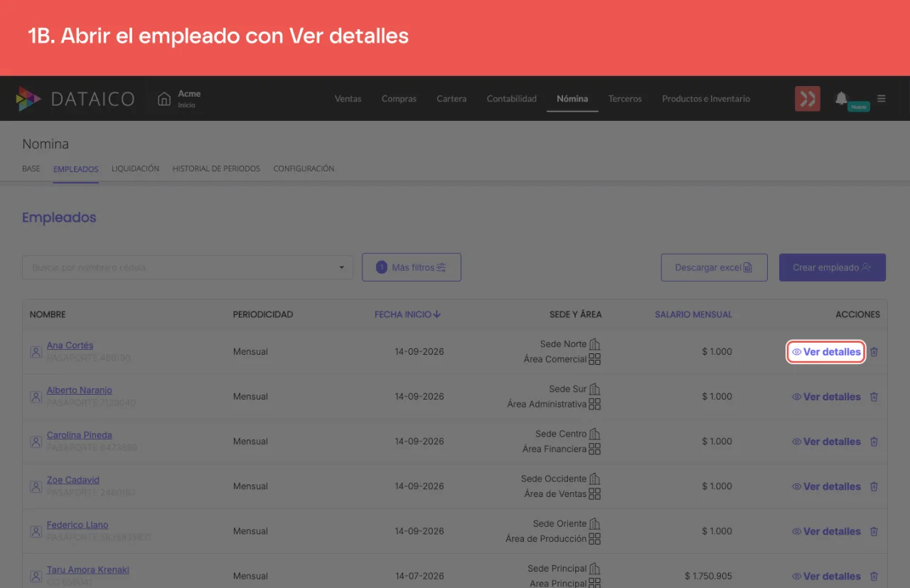Viewport: 910px width, 588px height.
Task: Focus the search by name or cédula field
Action: [188, 267]
